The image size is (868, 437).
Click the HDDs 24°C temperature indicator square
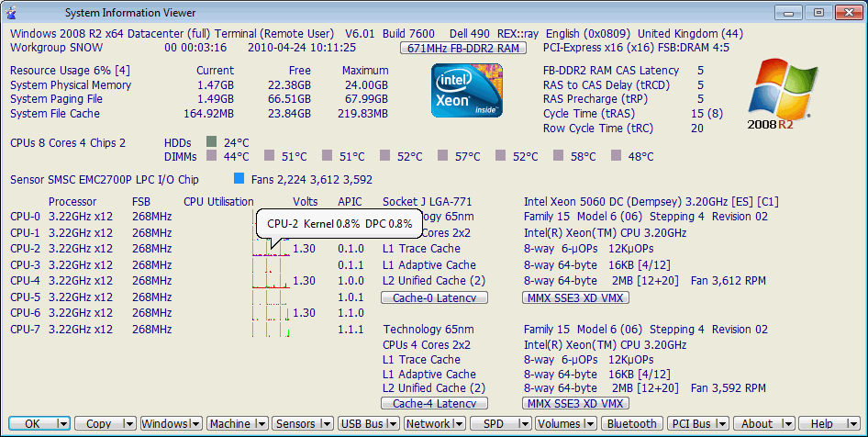tap(211, 141)
